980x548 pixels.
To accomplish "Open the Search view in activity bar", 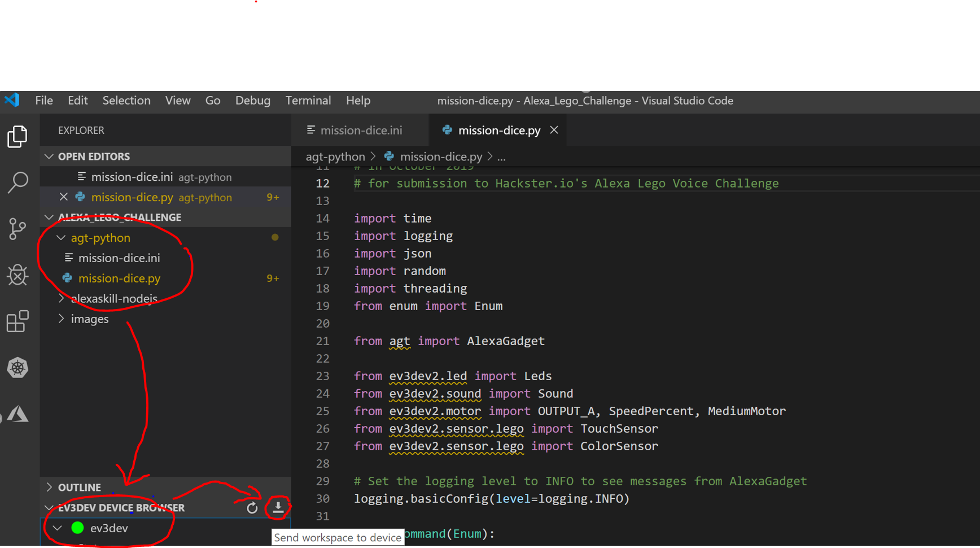I will point(17,182).
